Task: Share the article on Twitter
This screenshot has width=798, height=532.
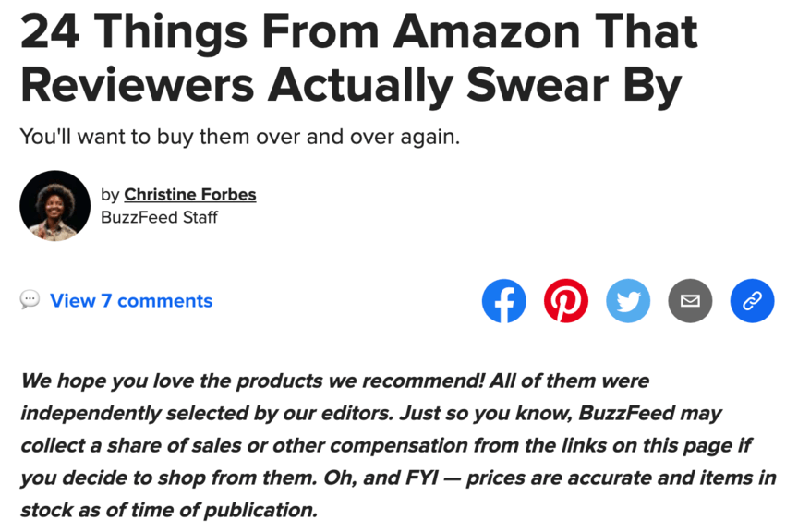Action: [628, 301]
